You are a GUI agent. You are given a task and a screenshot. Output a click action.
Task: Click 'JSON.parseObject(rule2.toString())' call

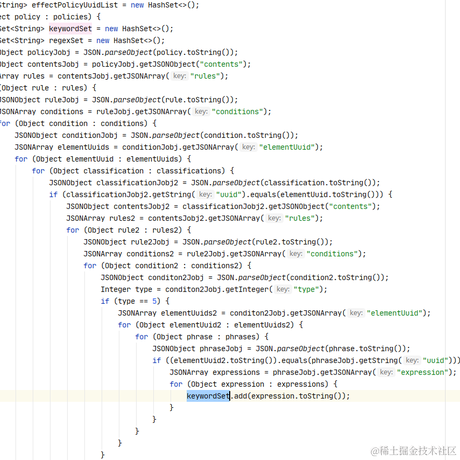pos(257,242)
